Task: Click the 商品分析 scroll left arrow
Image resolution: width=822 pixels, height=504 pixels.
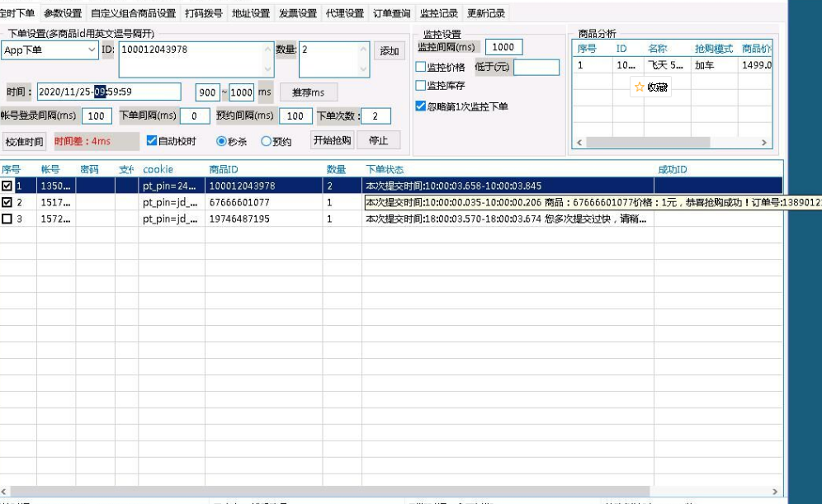Action: pyautogui.click(x=579, y=143)
